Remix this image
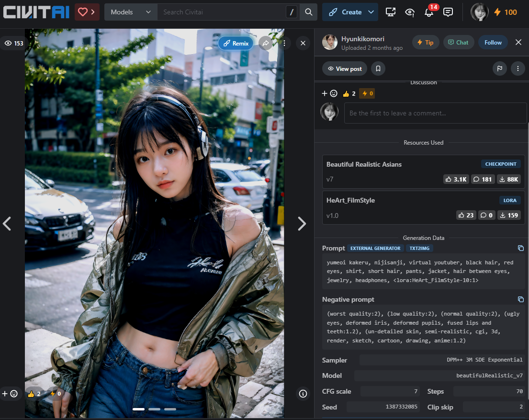The height and width of the screenshot is (420, 529). tap(236, 43)
